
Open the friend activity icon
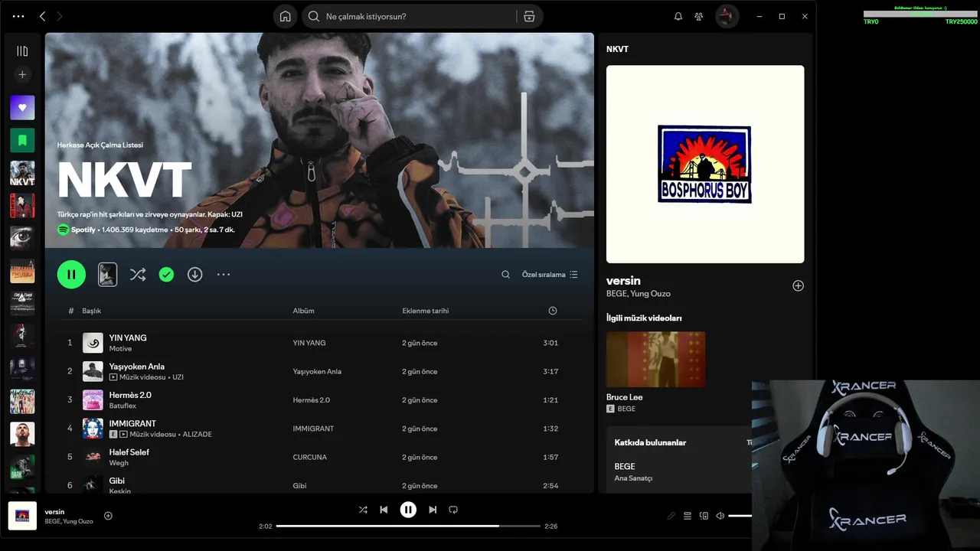[x=698, y=16]
